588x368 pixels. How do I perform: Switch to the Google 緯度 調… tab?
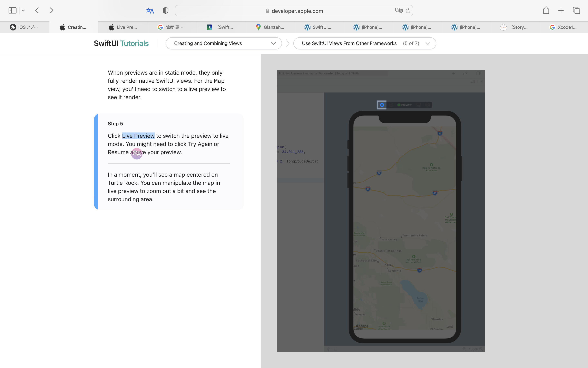click(172, 27)
